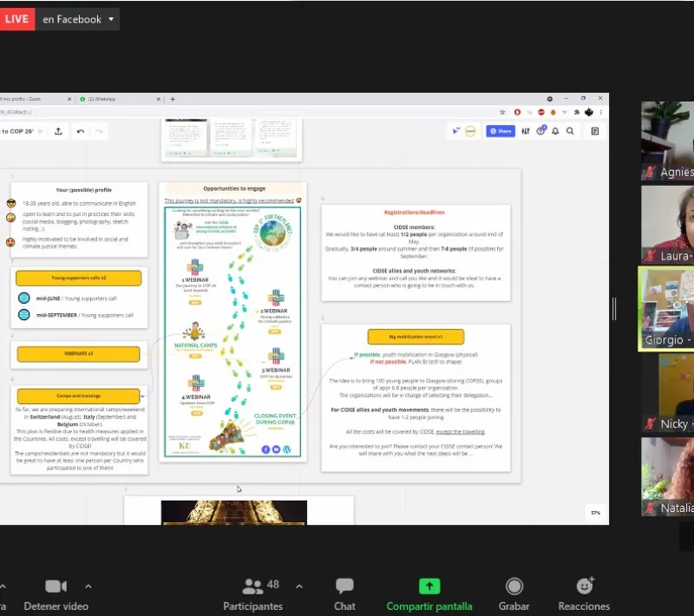Select Agnies' video thumbnail
Image resolution: width=694 pixels, height=616 pixels.
[668, 141]
